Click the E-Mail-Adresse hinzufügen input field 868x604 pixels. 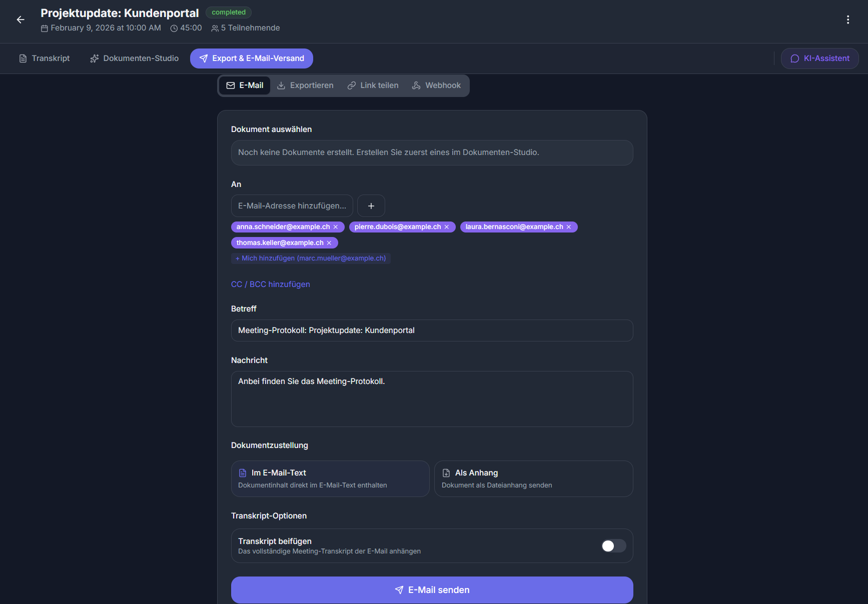tap(292, 205)
